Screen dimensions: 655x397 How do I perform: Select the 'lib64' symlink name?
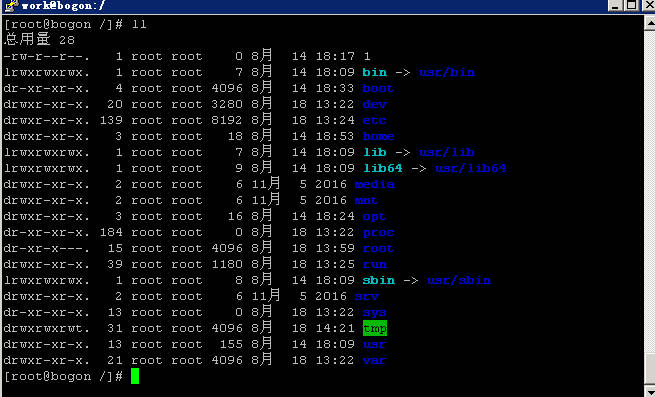pos(383,168)
